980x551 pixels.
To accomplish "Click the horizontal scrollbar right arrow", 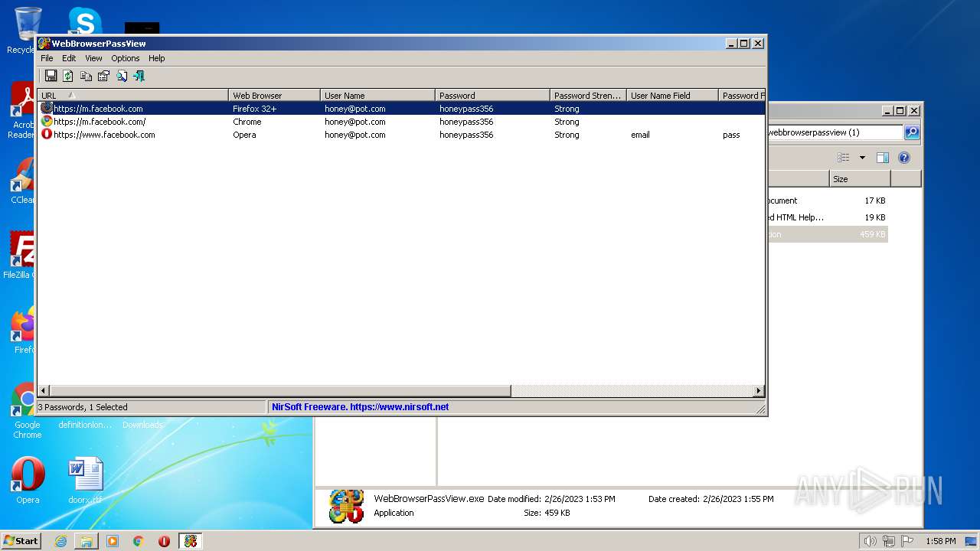I will pos(759,391).
